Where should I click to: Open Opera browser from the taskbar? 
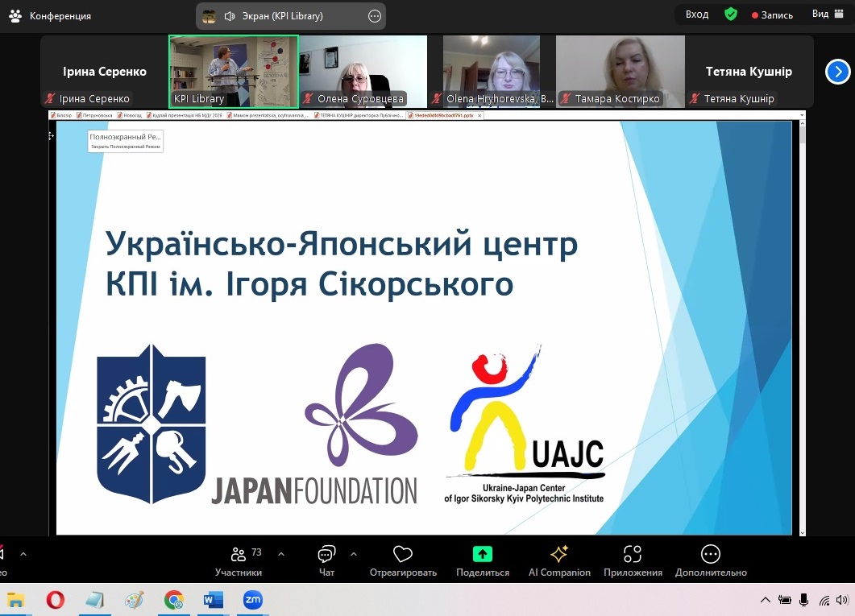click(x=55, y=600)
